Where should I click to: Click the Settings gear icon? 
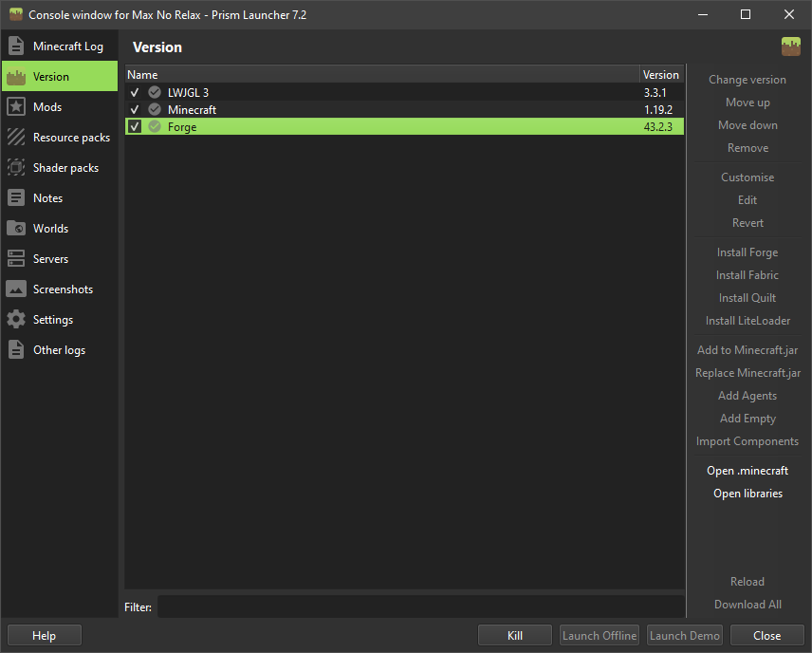tap(16, 320)
